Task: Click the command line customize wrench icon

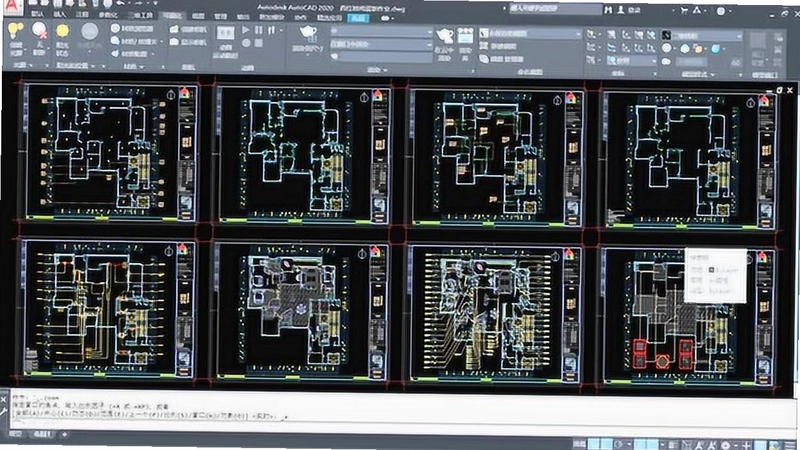Action: [3, 411]
